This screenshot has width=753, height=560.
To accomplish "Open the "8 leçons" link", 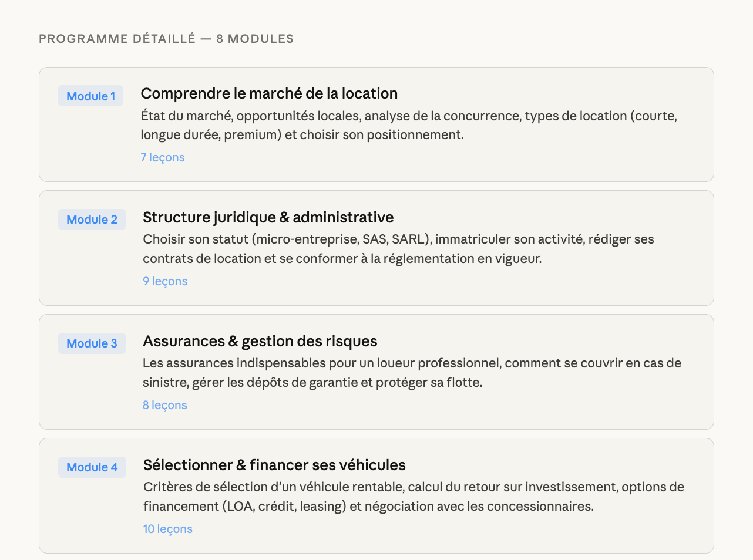I will [164, 405].
